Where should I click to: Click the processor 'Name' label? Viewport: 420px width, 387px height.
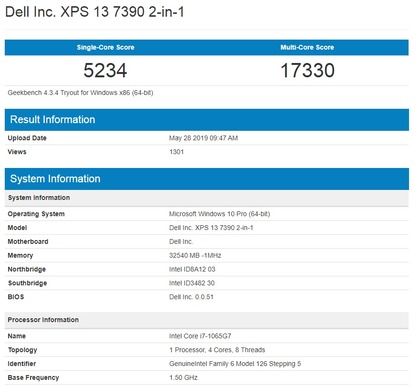click(x=17, y=336)
